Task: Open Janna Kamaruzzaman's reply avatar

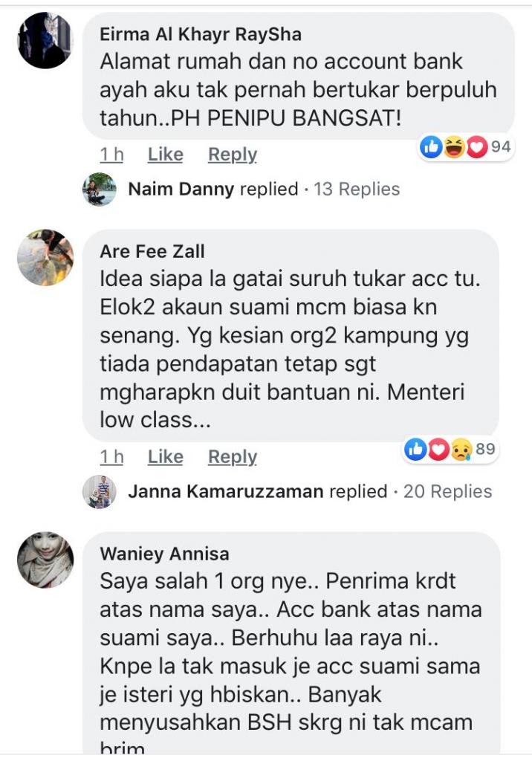Action: click(x=99, y=492)
